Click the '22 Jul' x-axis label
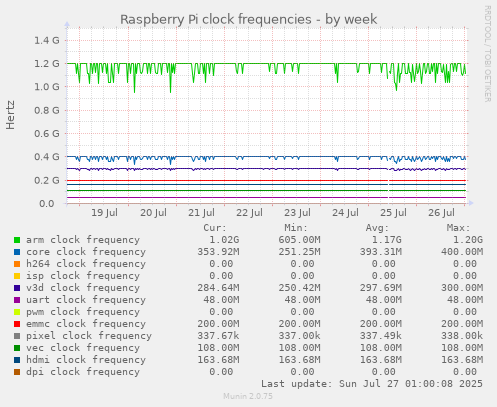The image size is (497, 407). pyautogui.click(x=249, y=213)
